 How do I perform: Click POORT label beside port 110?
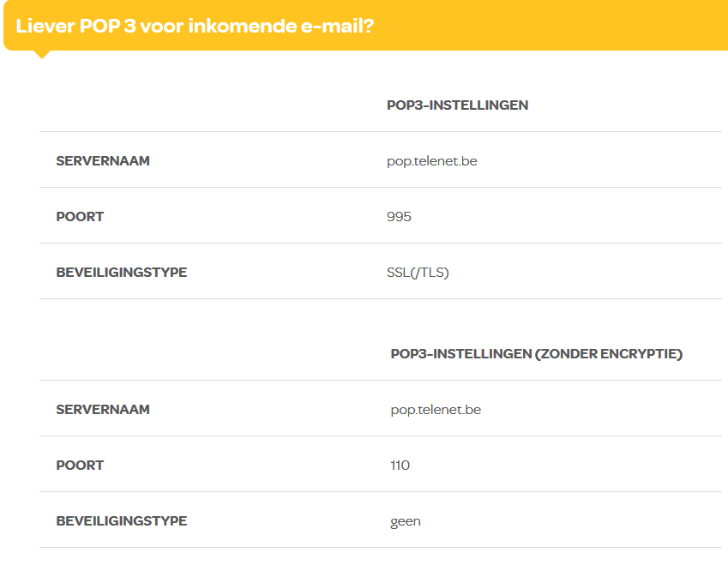pos(80,466)
